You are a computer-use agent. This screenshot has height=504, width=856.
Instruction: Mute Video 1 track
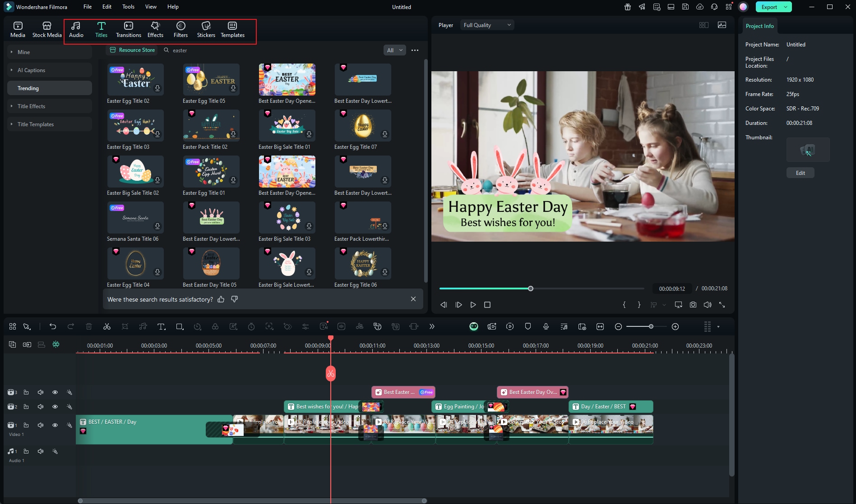(x=41, y=425)
